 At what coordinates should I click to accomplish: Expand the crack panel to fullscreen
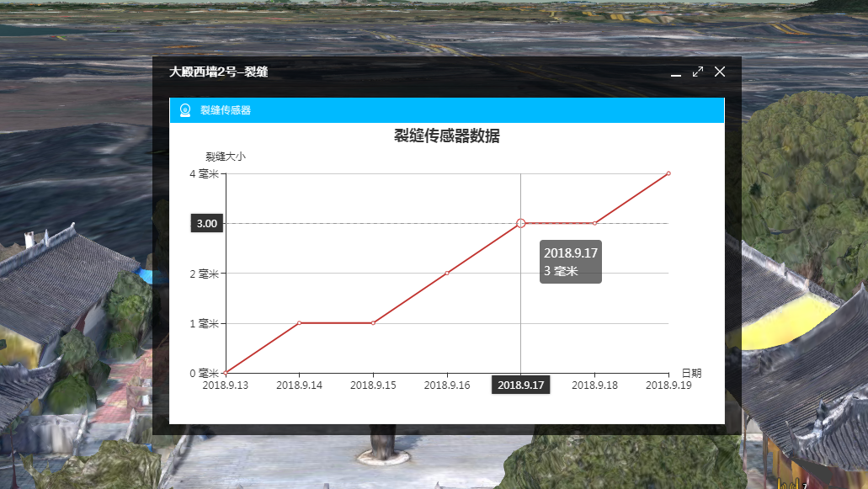point(697,72)
